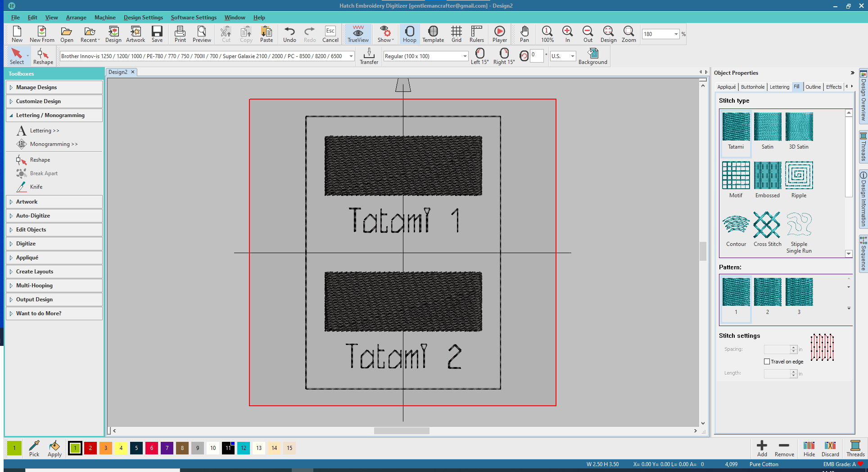This screenshot has height=472, width=868.
Task: Click the Transfer to machine icon
Action: click(369, 56)
